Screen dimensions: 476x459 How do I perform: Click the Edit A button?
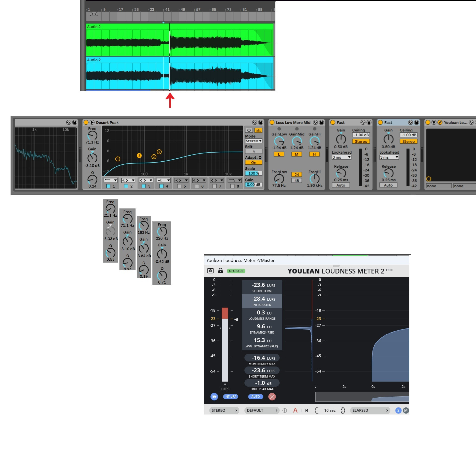pos(253,152)
